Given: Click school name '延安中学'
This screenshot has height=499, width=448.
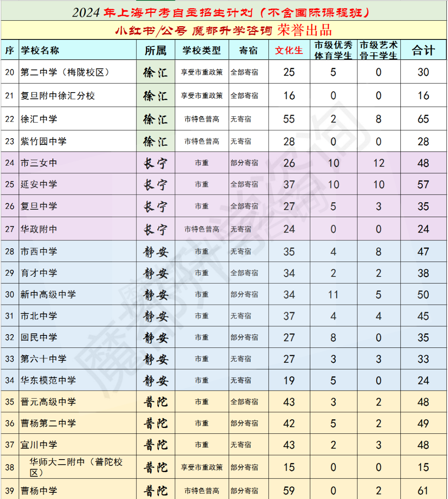Looking at the screenshot, I should pos(39,184).
